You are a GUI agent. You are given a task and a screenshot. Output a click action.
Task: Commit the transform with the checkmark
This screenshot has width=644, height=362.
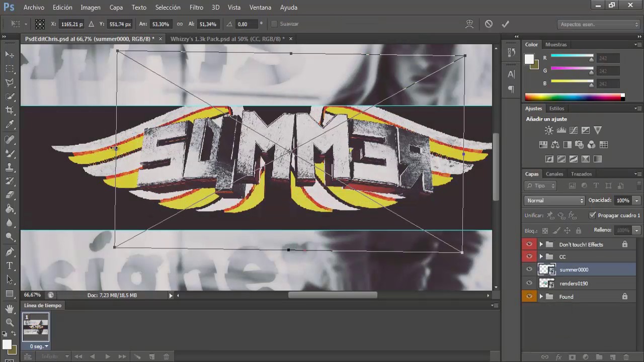[505, 24]
